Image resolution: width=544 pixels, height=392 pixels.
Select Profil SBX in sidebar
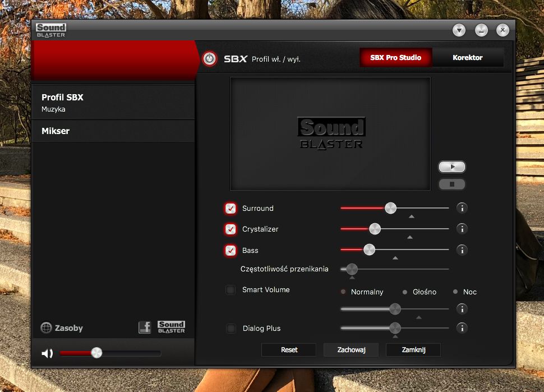(113, 102)
